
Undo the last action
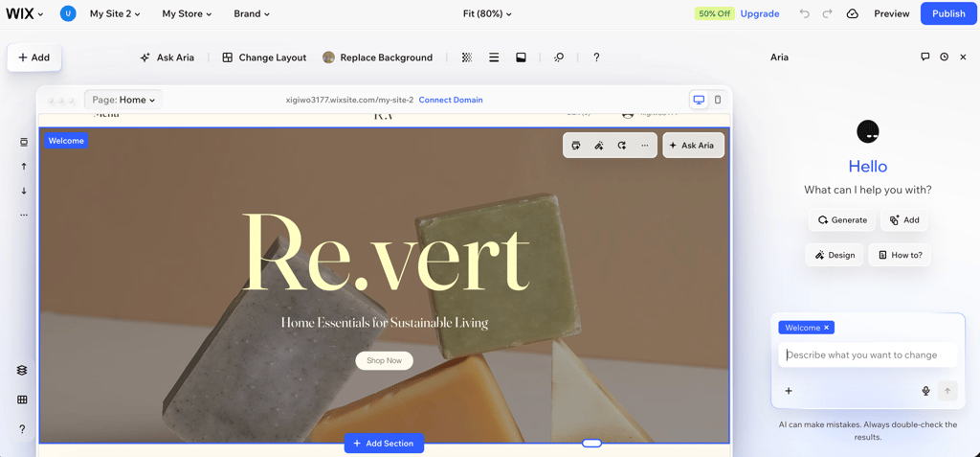click(805, 13)
